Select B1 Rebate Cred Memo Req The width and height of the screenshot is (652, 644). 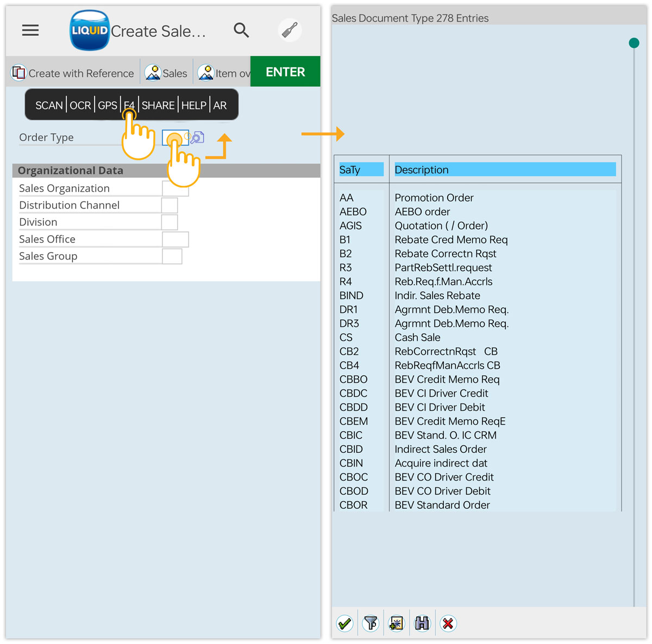(x=478, y=239)
